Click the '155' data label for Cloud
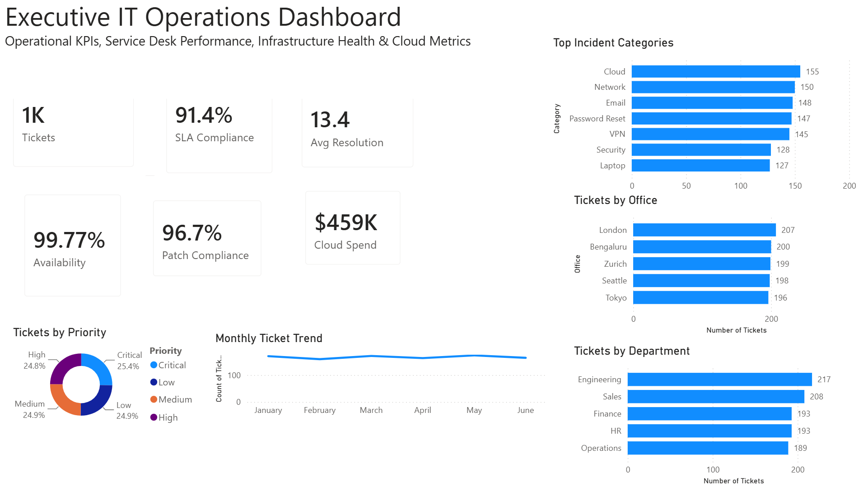The height and width of the screenshot is (491, 868). 812,72
